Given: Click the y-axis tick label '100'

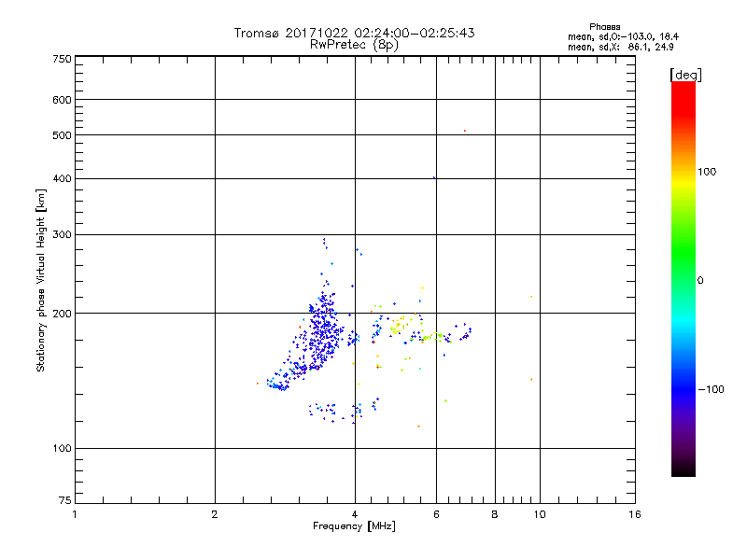Looking at the screenshot, I should point(62,448).
